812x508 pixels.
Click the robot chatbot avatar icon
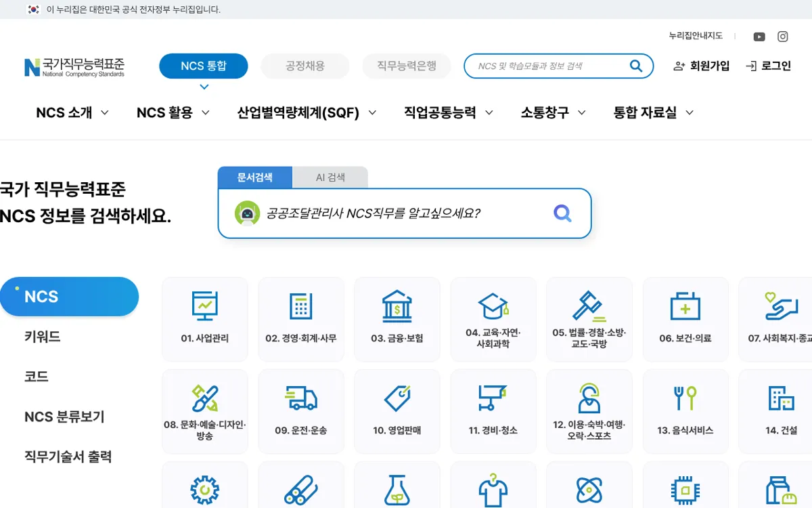point(247,213)
